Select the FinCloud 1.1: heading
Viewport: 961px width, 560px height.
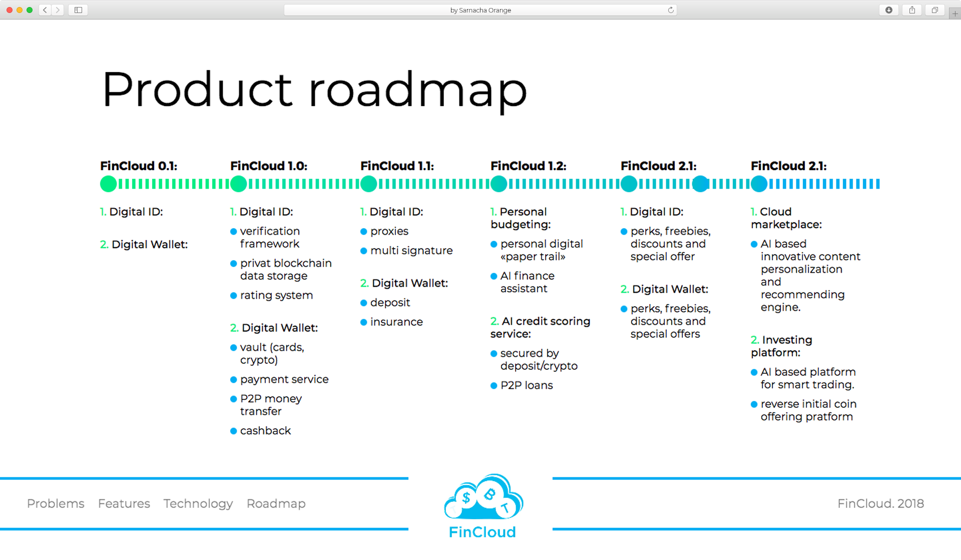tap(397, 166)
